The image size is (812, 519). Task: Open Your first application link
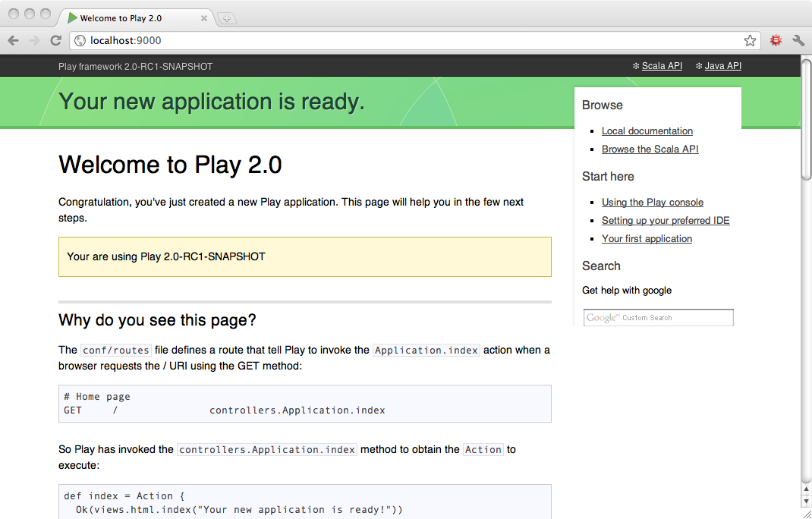[x=647, y=239]
